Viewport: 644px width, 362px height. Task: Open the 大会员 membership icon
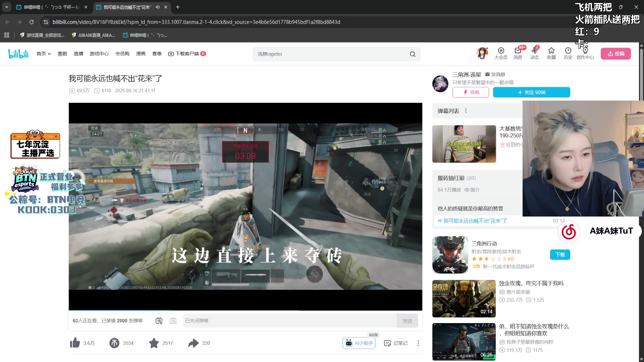(x=501, y=53)
